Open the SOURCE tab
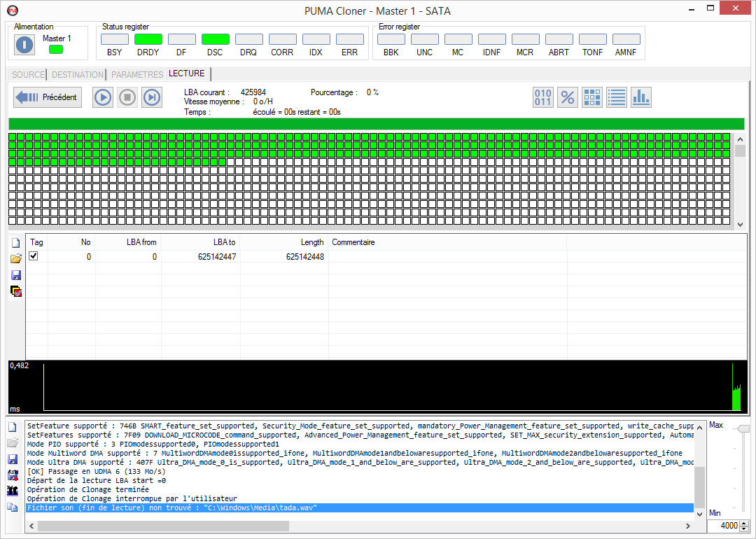Image resolution: width=756 pixels, height=539 pixels. [x=28, y=75]
